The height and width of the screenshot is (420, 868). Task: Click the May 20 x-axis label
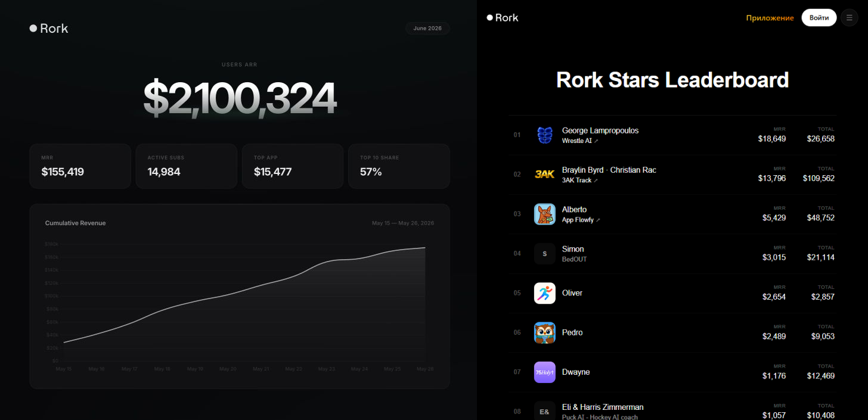228,369
